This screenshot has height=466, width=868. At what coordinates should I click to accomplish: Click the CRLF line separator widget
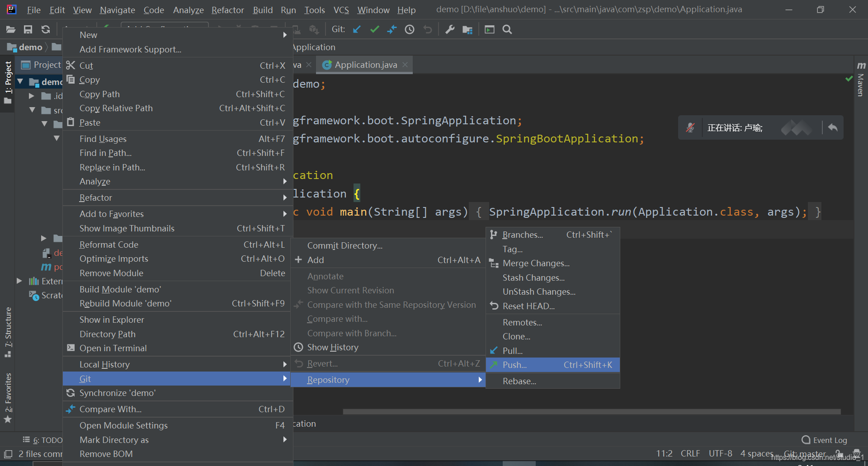coord(690,453)
